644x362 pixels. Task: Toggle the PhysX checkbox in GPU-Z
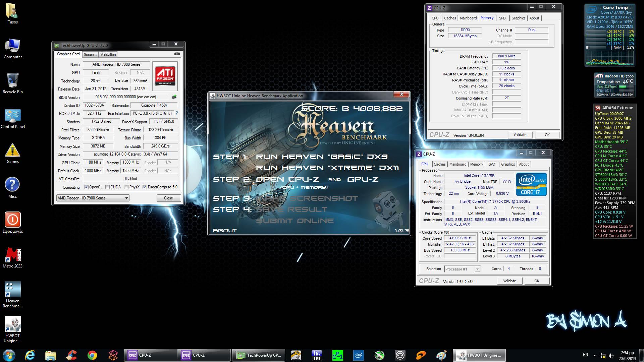coord(126,187)
